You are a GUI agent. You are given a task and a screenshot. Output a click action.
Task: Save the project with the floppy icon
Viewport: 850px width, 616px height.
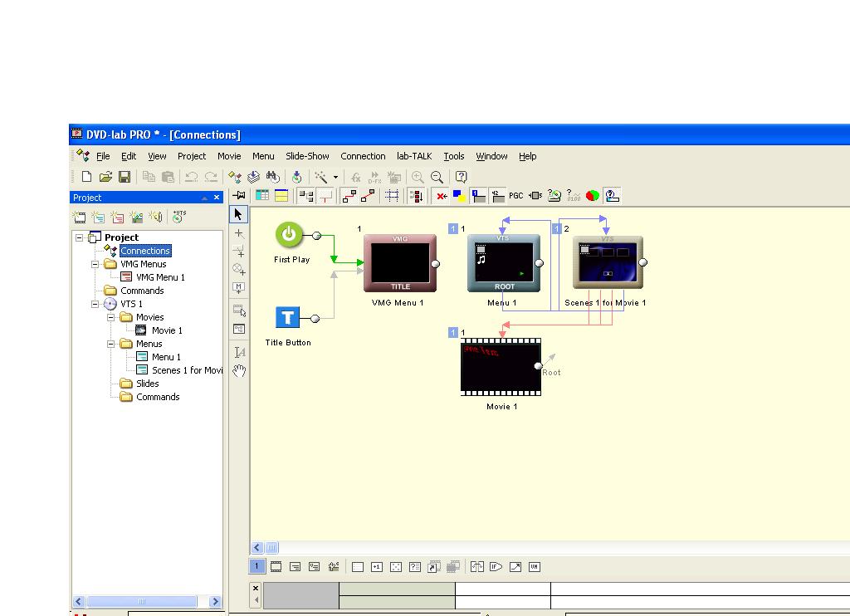pos(125,177)
